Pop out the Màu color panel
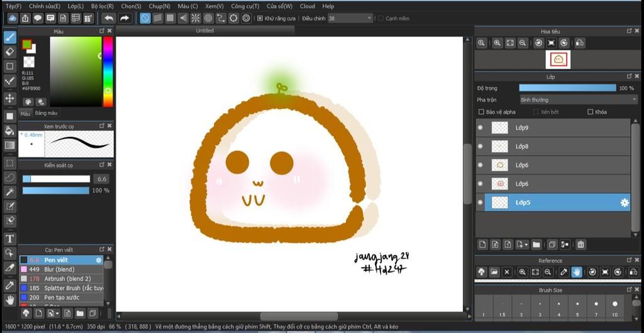 pos(102,31)
